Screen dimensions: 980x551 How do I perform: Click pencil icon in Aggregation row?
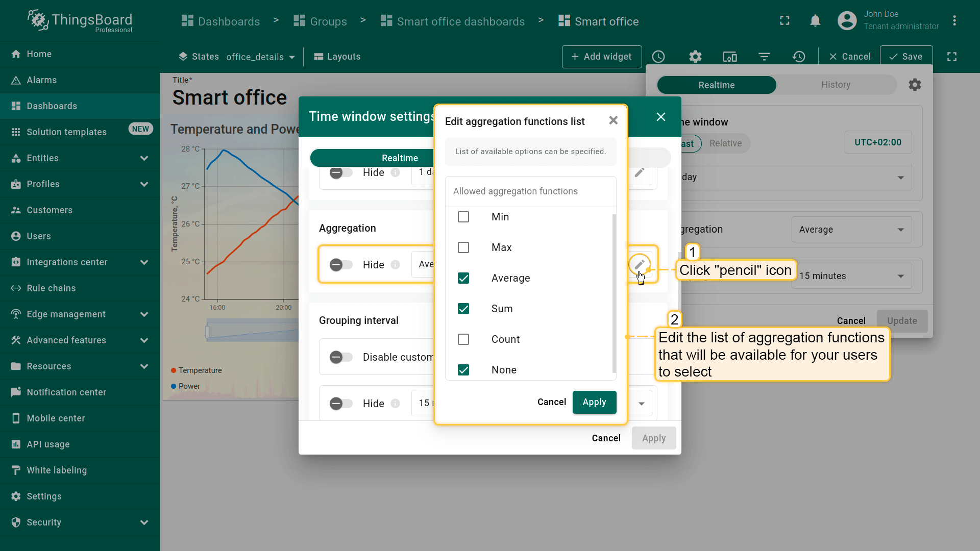tap(640, 264)
